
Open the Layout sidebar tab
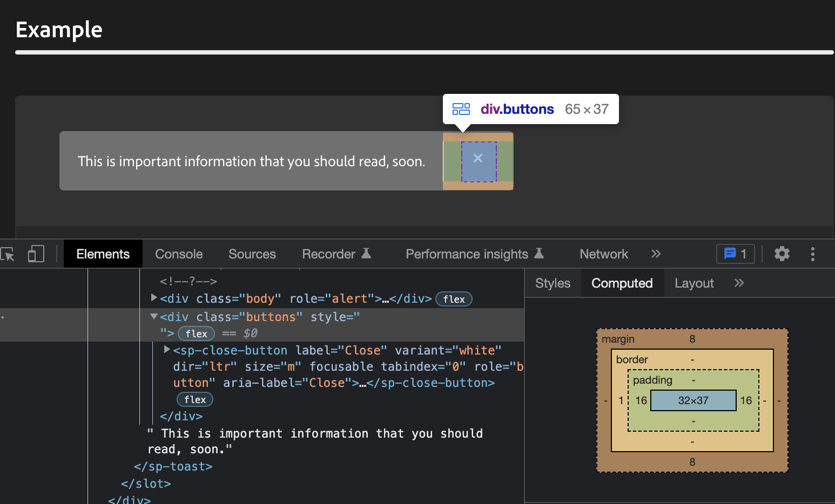tap(694, 283)
